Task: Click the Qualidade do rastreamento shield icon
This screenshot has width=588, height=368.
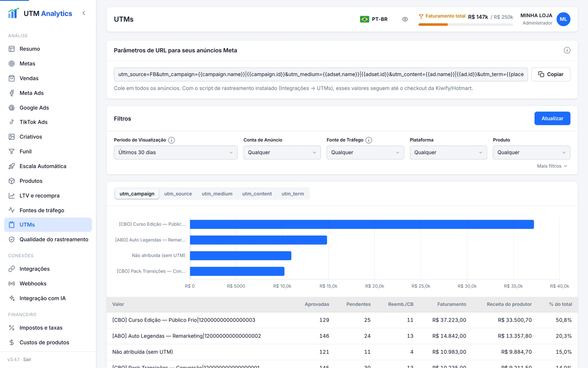Action: tap(12, 239)
